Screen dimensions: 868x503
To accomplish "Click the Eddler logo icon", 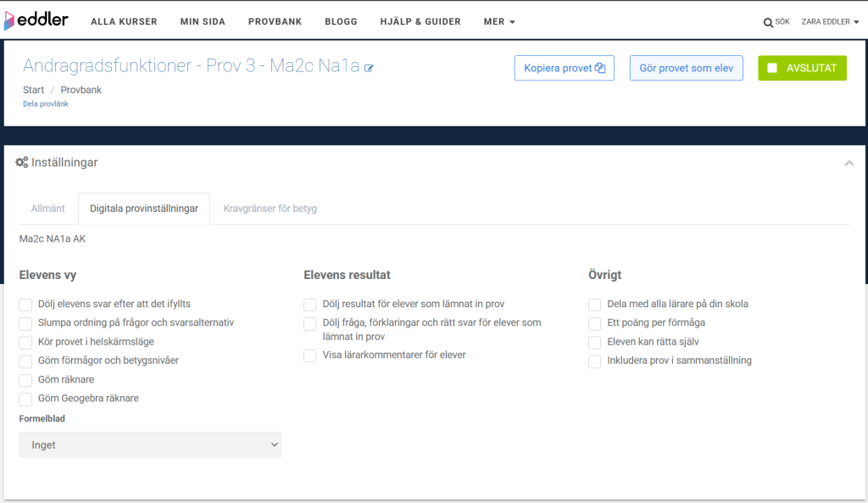I will (10, 20).
